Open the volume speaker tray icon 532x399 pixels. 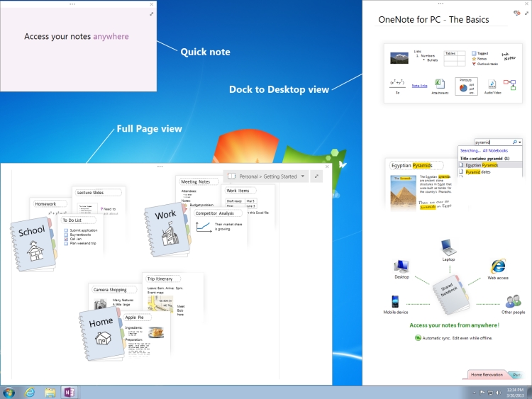coord(499,393)
